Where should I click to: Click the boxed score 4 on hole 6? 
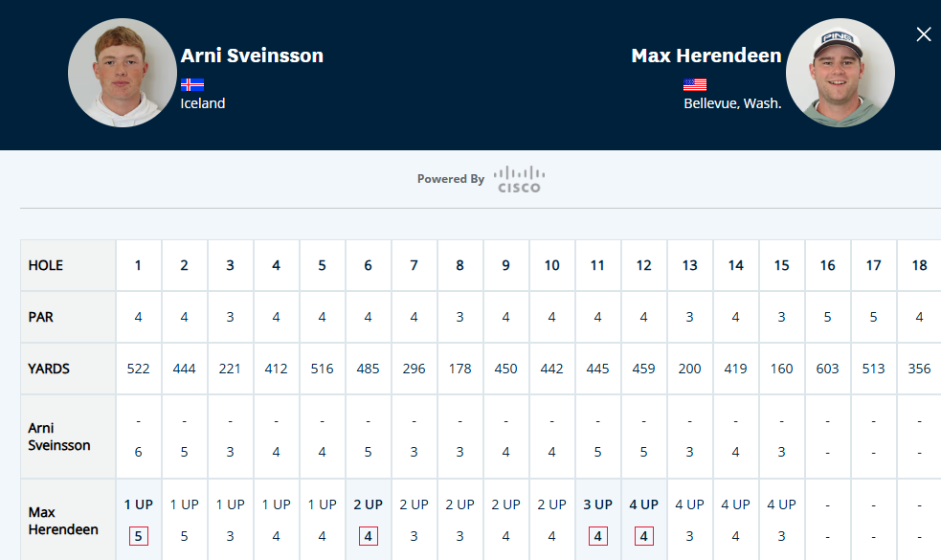(x=369, y=537)
